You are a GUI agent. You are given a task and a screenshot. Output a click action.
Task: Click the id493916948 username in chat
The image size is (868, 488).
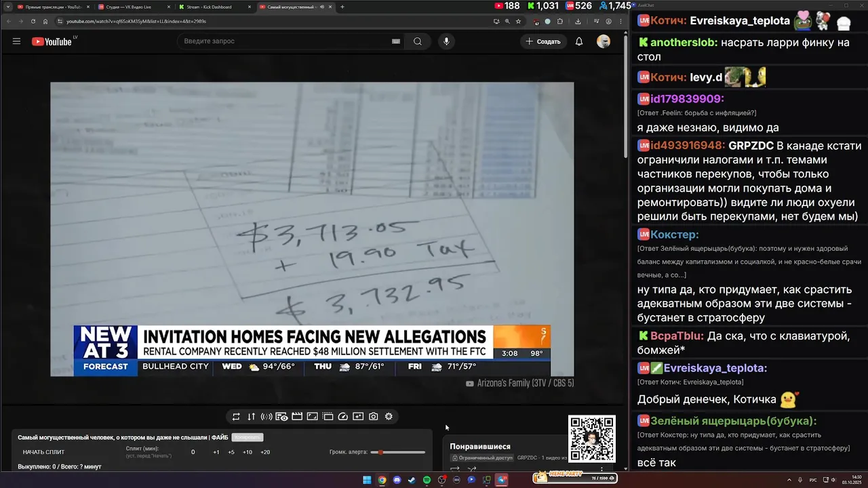click(x=688, y=146)
